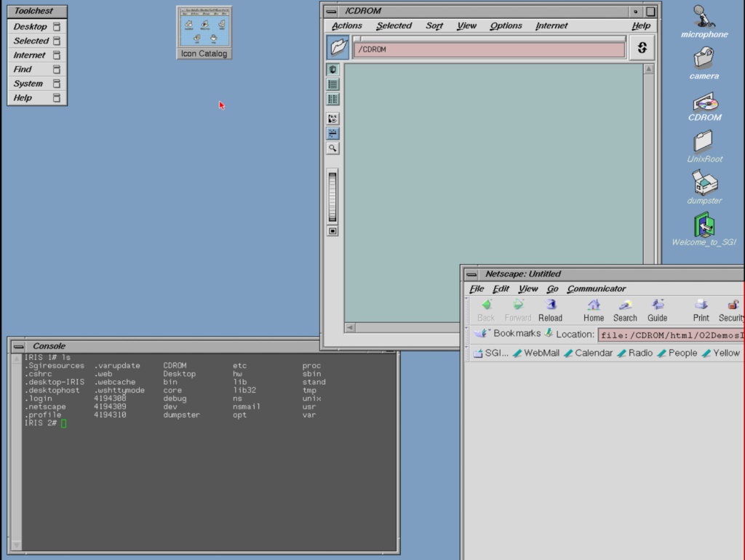Click the Yellow link on Netscape toolbar
Screen dimensions: 745x560
(721, 353)
